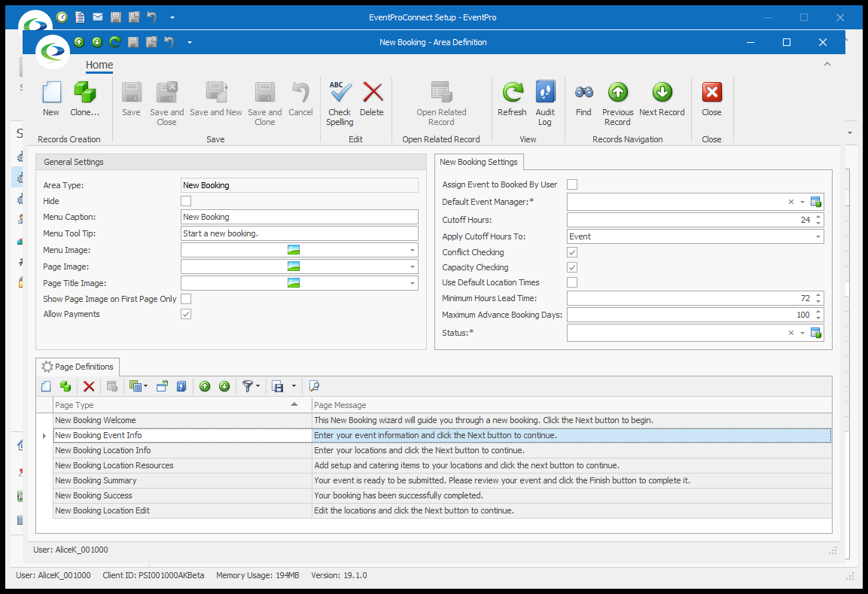Click the green refresh arrow in the New Booking title bar

[115, 42]
